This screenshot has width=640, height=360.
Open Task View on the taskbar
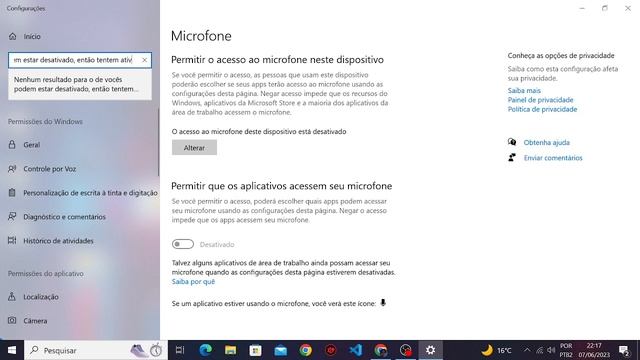click(180, 350)
